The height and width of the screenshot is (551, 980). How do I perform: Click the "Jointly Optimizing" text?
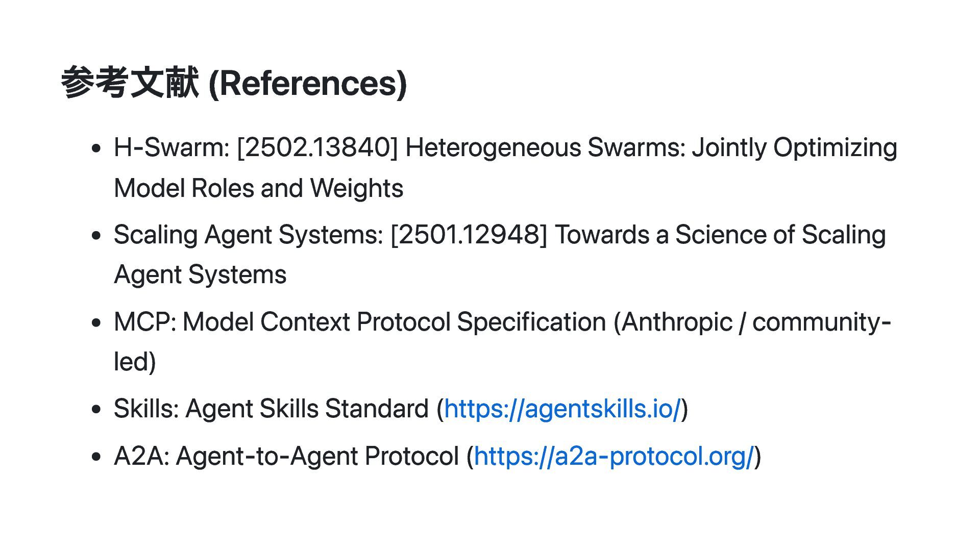click(794, 148)
